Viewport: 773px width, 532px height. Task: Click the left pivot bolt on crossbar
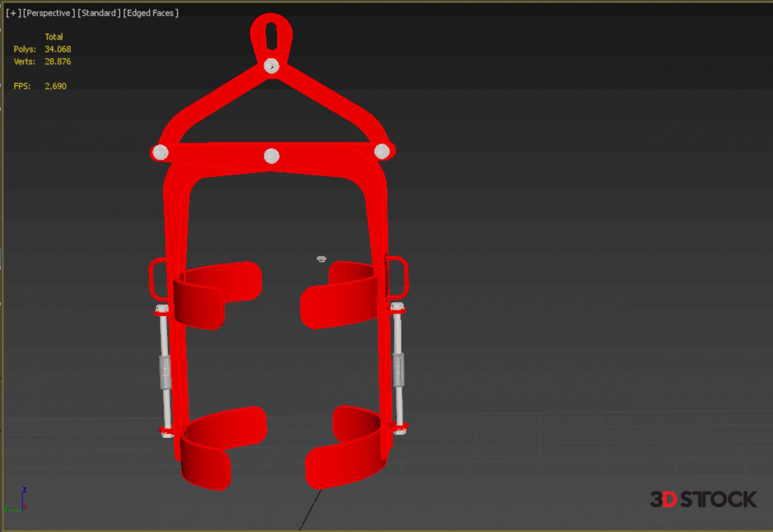160,153
